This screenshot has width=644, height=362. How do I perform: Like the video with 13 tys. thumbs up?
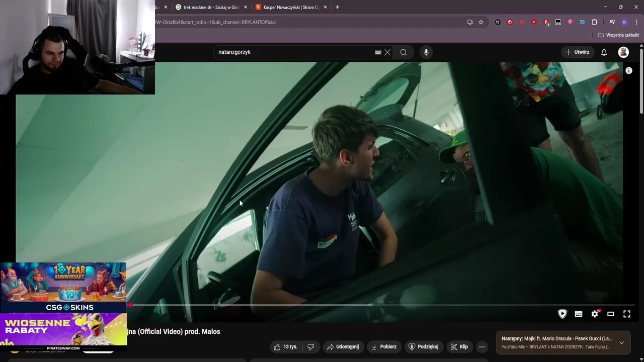(x=286, y=347)
